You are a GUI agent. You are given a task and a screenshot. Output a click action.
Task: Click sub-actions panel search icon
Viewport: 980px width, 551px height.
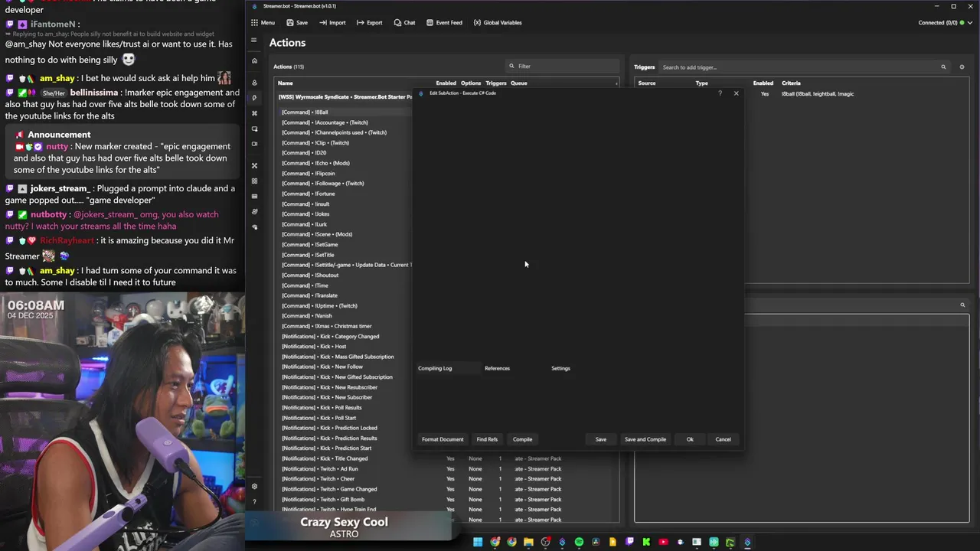click(x=962, y=305)
